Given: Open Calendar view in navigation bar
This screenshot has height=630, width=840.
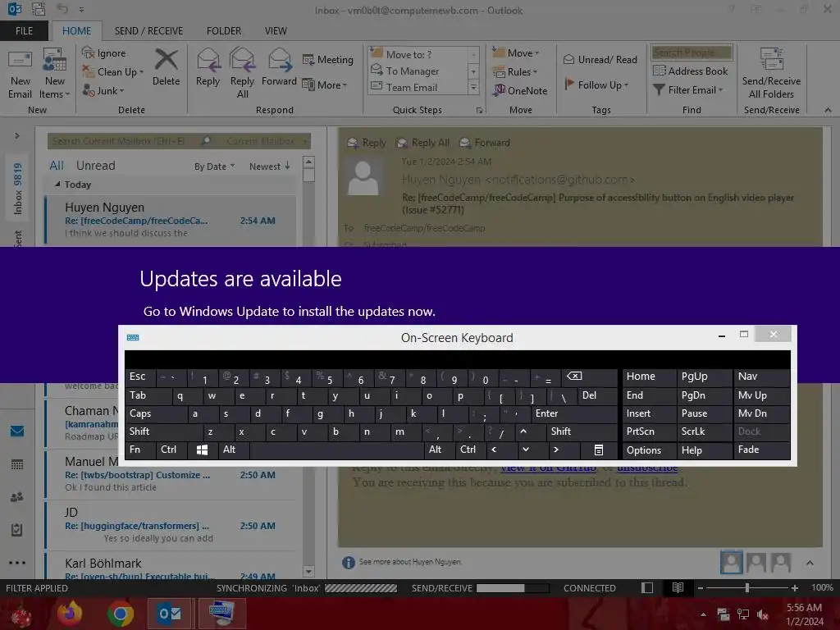Looking at the screenshot, I should pos(17,464).
